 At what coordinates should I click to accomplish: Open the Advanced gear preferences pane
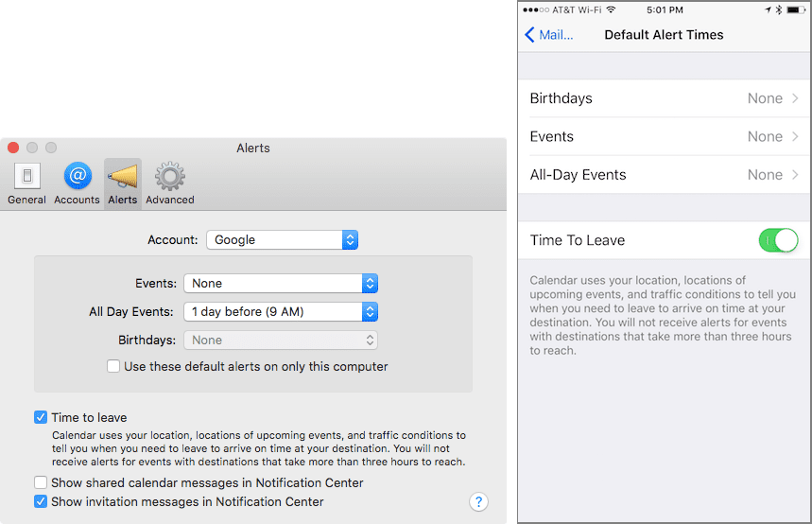click(170, 184)
